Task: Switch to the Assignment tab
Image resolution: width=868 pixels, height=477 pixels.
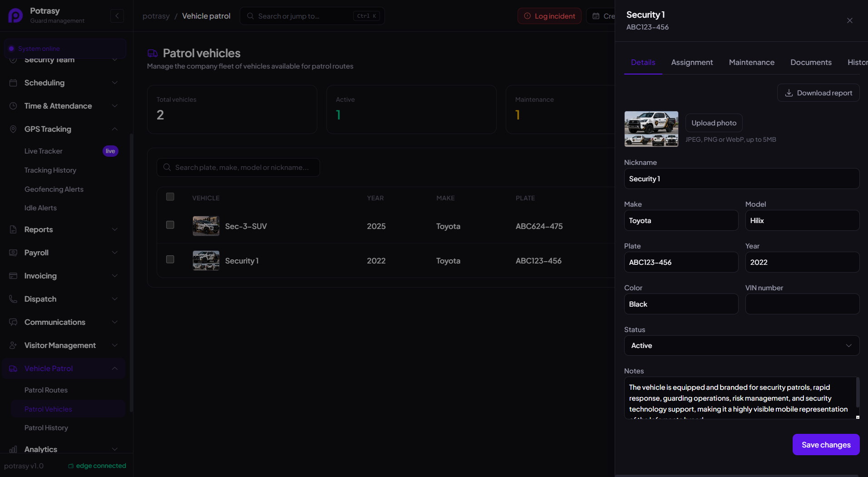Action: coord(692,63)
